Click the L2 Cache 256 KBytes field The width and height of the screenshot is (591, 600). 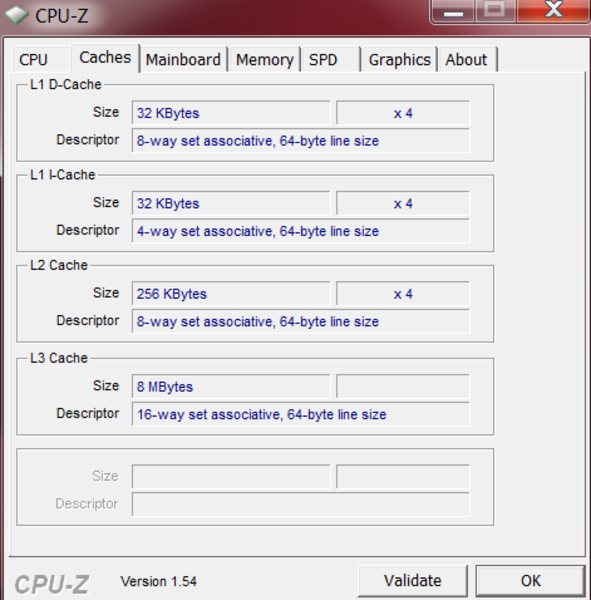pyautogui.click(x=231, y=293)
